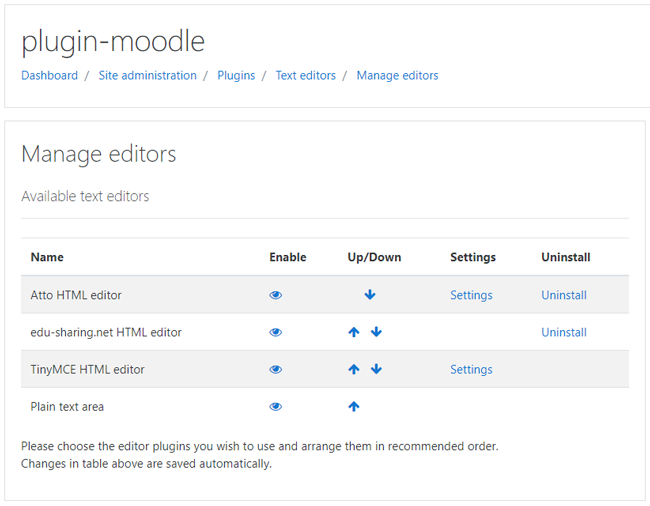Viewport: 650px width, 506px height.
Task: Move Atto HTML editor down
Action: [370, 295]
